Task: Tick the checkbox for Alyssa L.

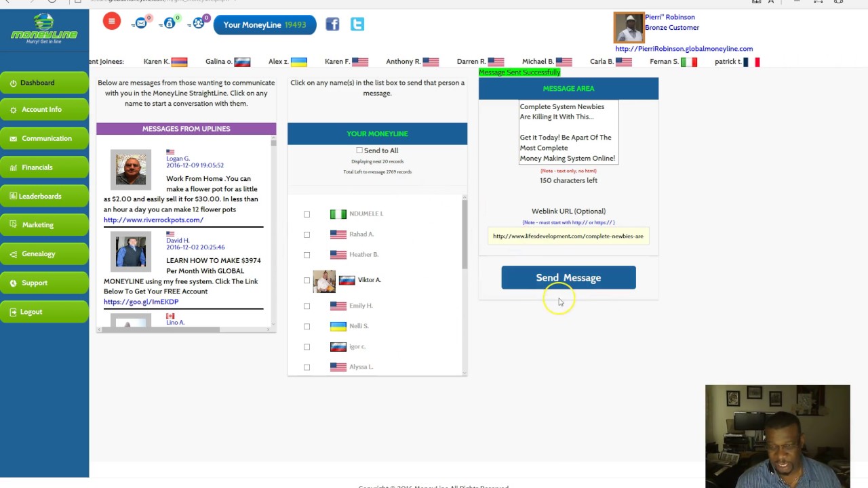Action: 307,367
